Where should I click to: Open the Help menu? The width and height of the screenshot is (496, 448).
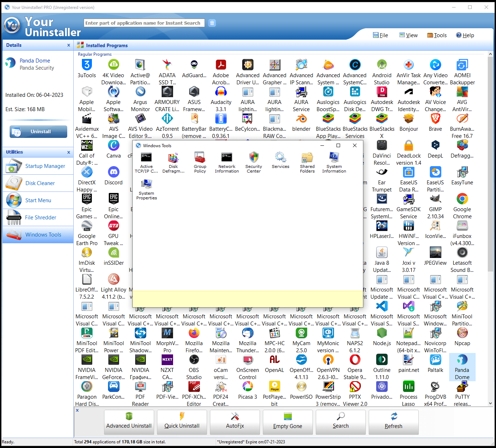465,35
